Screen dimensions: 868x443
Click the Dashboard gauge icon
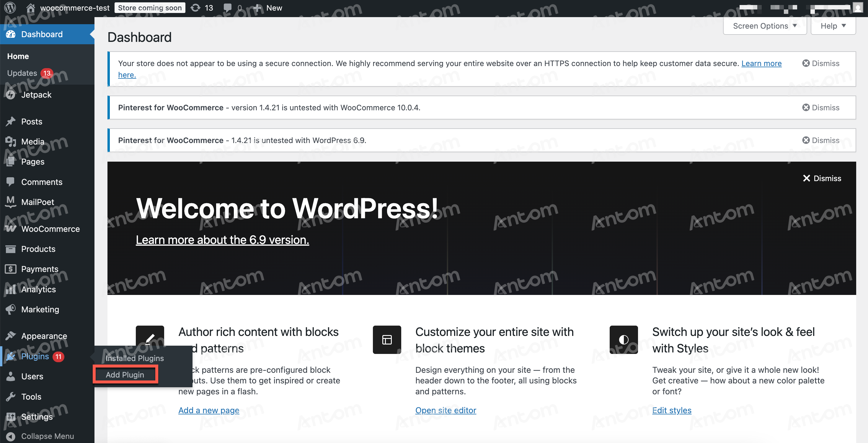[11, 34]
